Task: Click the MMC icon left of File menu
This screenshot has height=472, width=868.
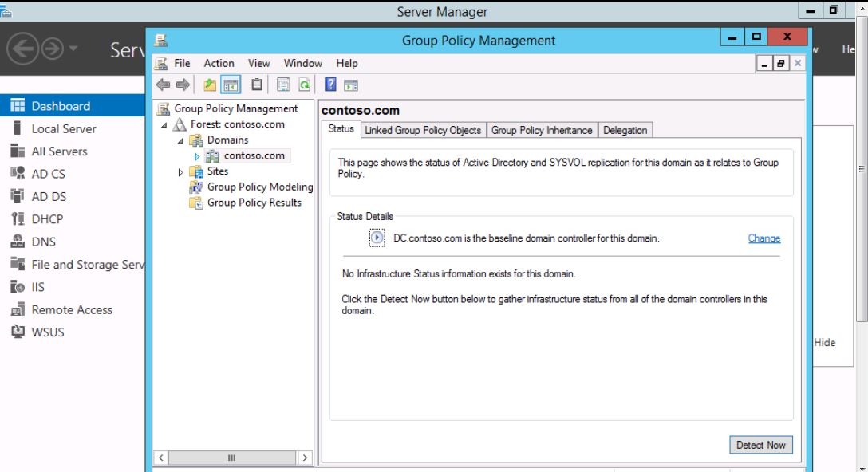Action: [x=160, y=63]
